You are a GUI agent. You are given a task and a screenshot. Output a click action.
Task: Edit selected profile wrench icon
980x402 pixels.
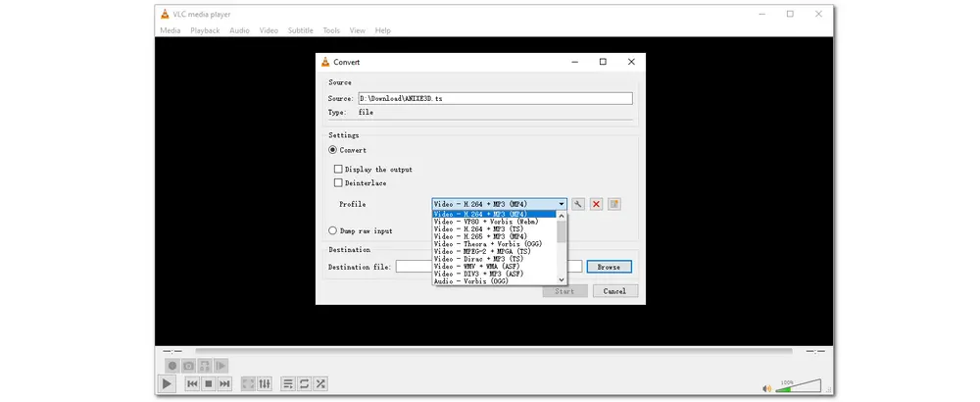[x=578, y=205]
